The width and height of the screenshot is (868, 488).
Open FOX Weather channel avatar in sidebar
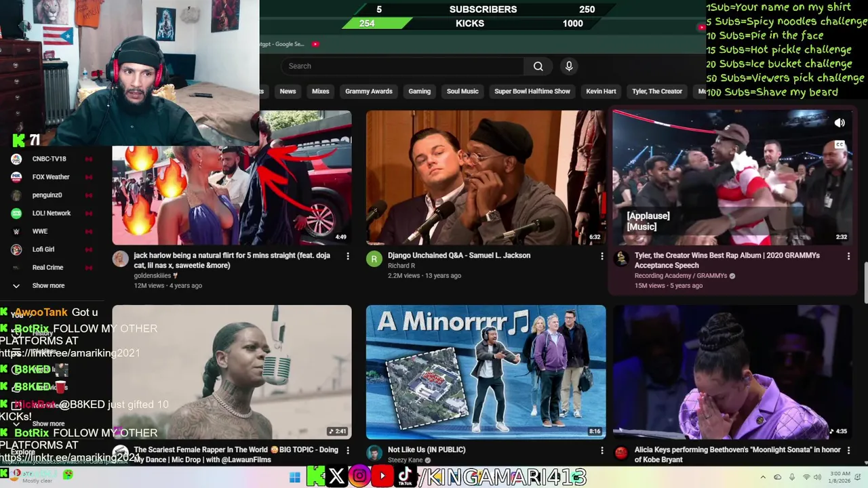pos(16,177)
